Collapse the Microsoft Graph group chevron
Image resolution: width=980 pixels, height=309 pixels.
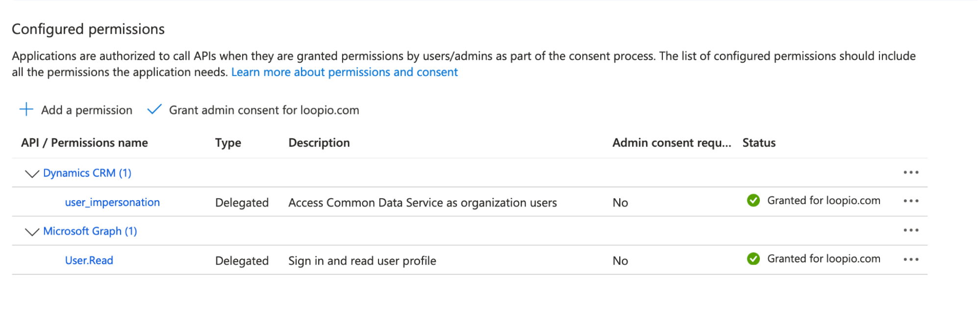click(32, 232)
